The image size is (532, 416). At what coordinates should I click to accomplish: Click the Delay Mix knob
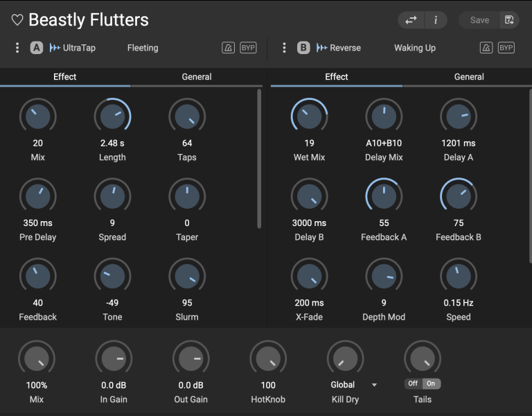(x=384, y=116)
